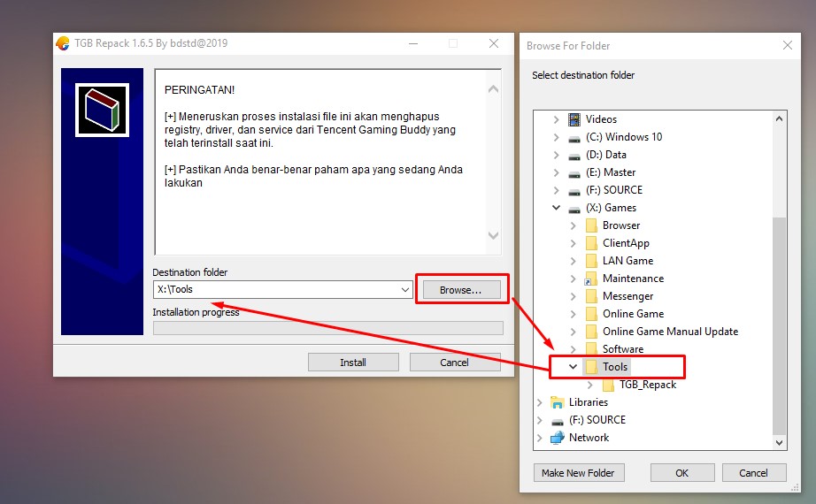This screenshot has width=816, height=504.
Task: Click the Browse... button in TGB Repack
Action: (x=462, y=290)
